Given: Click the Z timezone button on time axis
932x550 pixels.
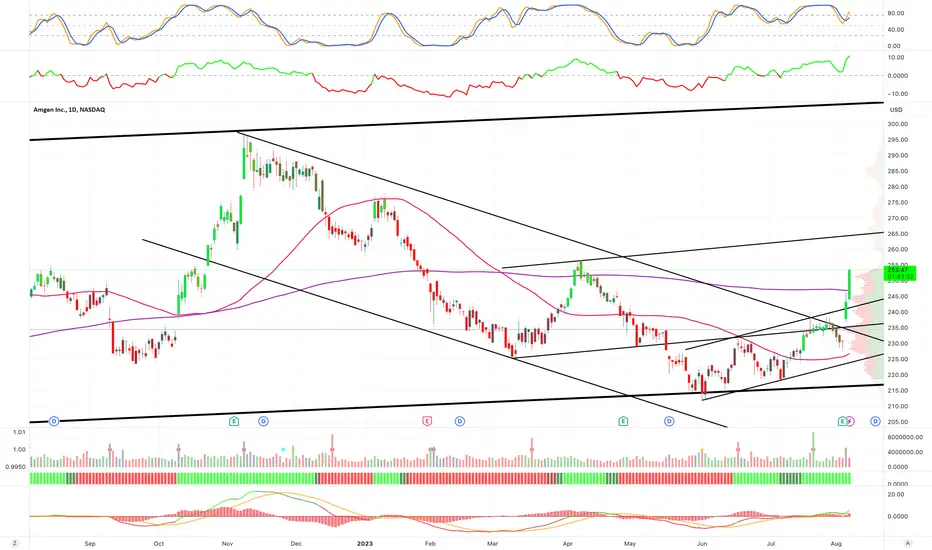Looking at the screenshot, I should (14, 543).
